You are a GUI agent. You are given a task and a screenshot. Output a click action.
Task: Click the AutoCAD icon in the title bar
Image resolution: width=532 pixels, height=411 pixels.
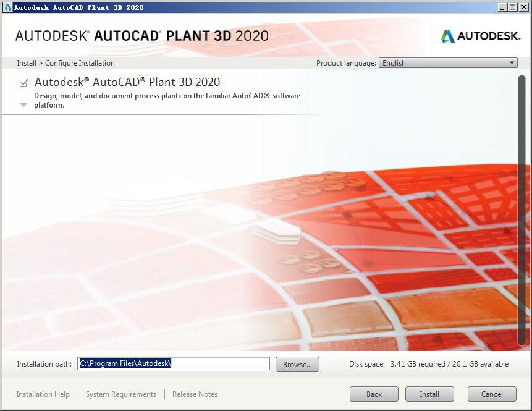pos(7,7)
